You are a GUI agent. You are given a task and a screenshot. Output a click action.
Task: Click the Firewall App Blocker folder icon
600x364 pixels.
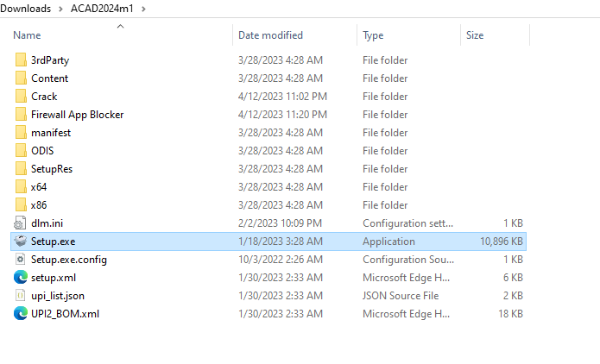coord(21,115)
